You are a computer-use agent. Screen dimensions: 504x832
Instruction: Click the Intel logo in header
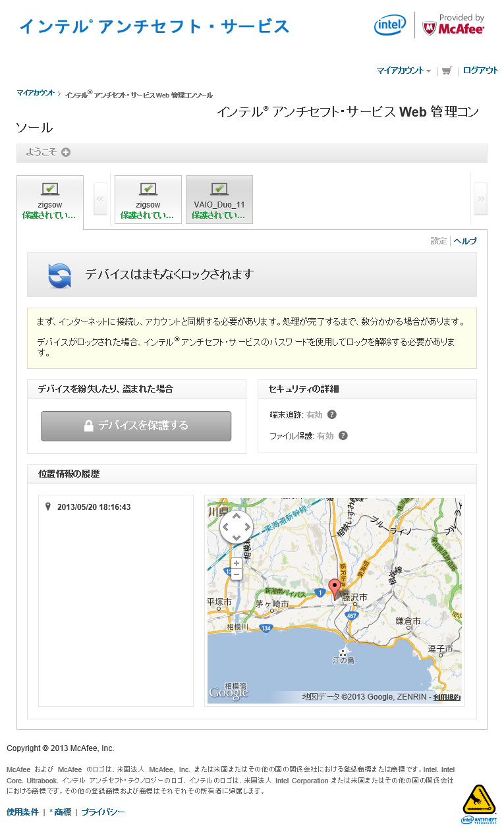(390, 26)
